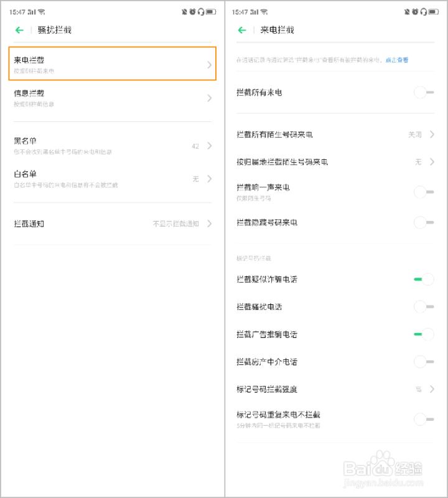Toggle 拦截所有来电 switch
The width and height of the screenshot is (448, 498).
(x=424, y=92)
